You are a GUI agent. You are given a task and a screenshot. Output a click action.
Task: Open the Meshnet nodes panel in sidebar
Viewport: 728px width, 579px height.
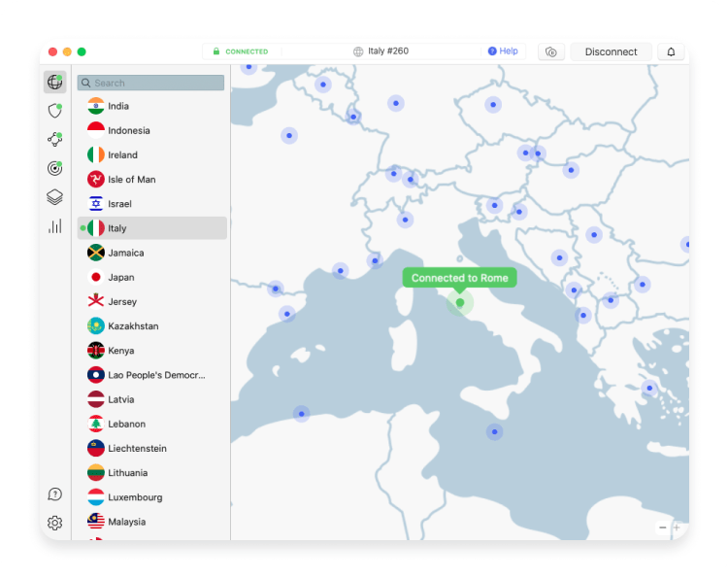coord(54,140)
